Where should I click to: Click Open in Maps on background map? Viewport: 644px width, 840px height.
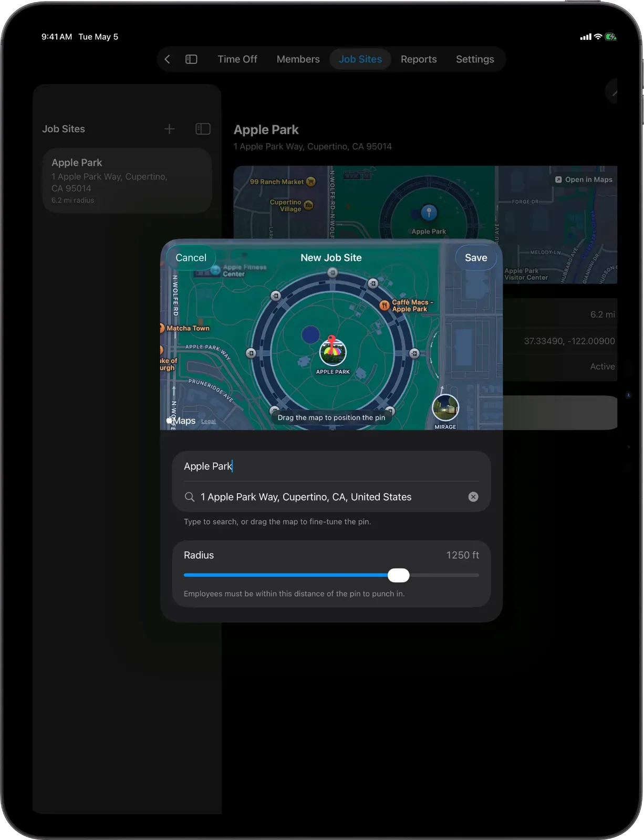[584, 180]
